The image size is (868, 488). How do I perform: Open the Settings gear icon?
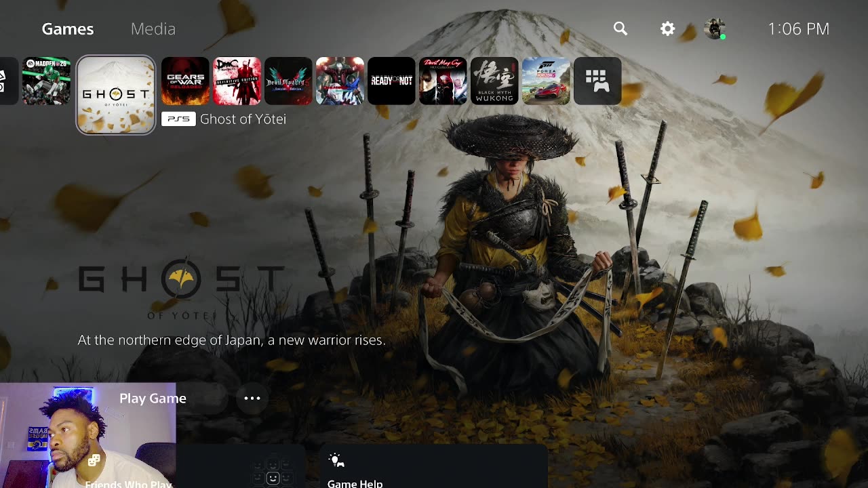point(668,28)
